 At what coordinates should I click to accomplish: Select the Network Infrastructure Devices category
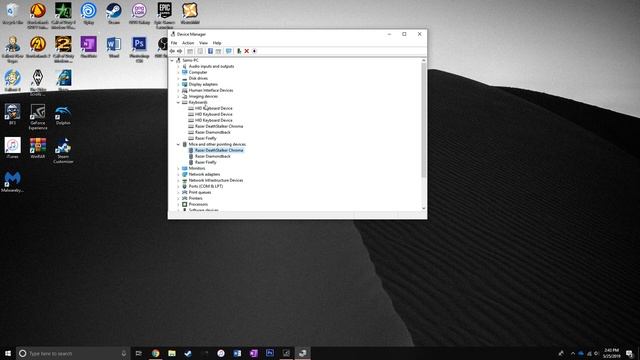216,180
